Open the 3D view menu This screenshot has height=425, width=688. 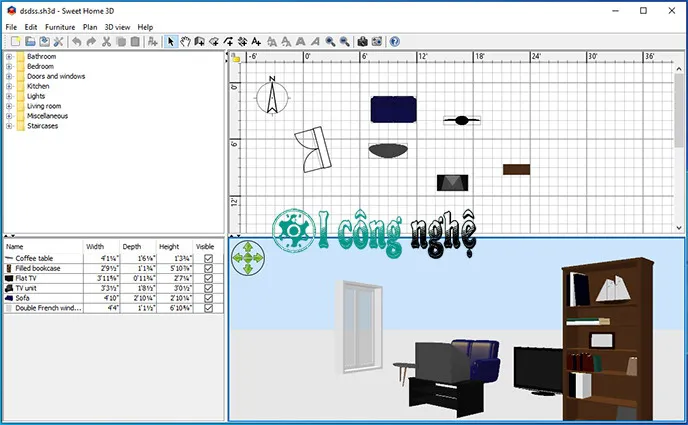[117, 27]
